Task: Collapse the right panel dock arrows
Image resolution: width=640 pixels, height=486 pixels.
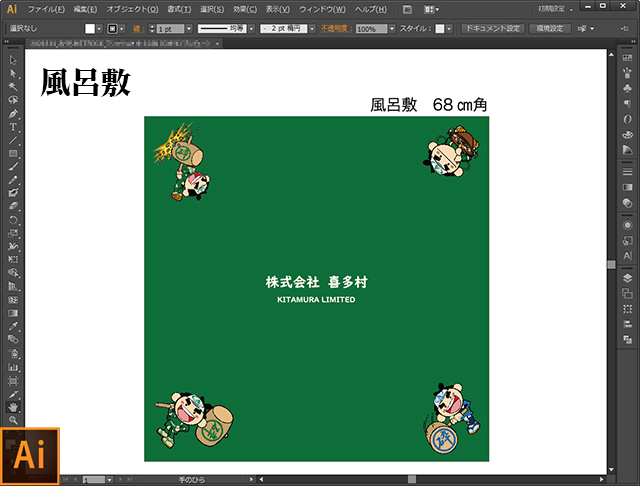Action: tap(633, 41)
